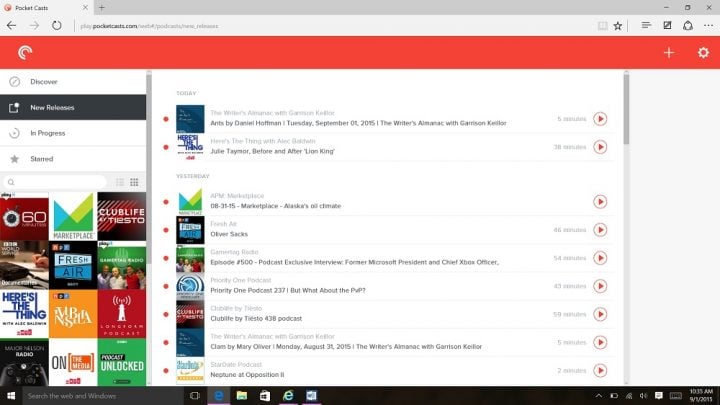Open Gamertag Radio tile in sidebar grid
The width and height of the screenshot is (720, 405).
(122, 265)
